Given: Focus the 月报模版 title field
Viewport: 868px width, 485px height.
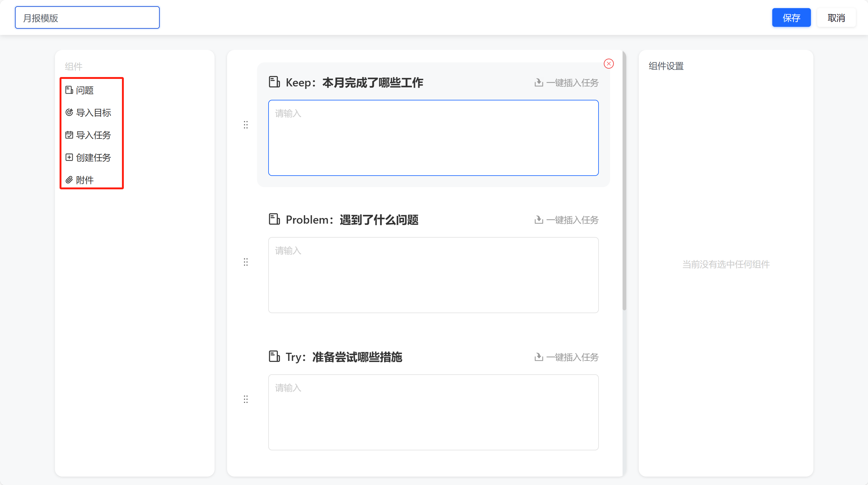Looking at the screenshot, I should 87,17.
